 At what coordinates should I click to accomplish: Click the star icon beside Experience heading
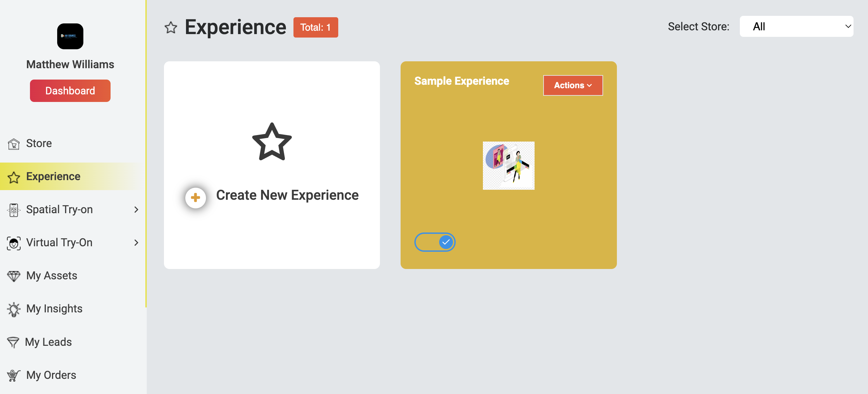click(x=171, y=28)
